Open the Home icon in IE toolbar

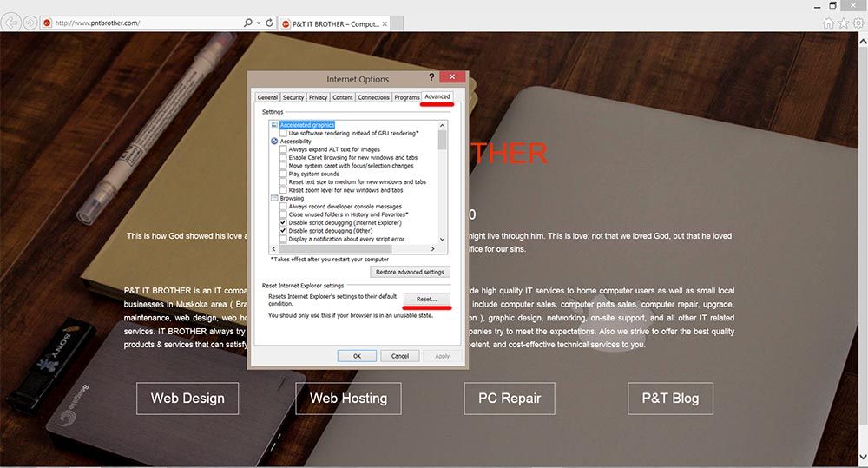point(828,23)
